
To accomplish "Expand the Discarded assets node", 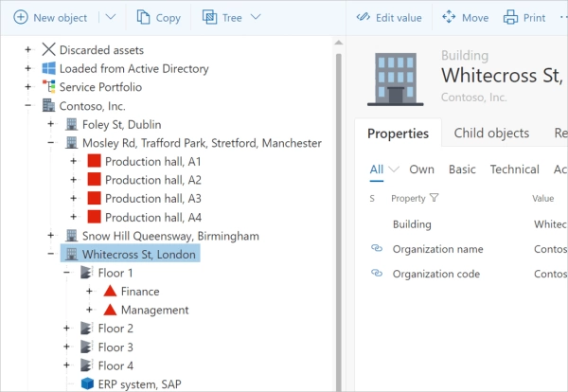I will coord(27,49).
